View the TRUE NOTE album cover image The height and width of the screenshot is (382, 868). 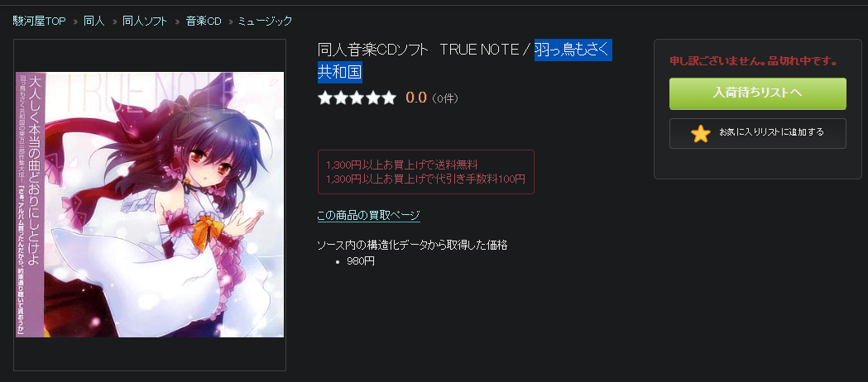coord(150,204)
